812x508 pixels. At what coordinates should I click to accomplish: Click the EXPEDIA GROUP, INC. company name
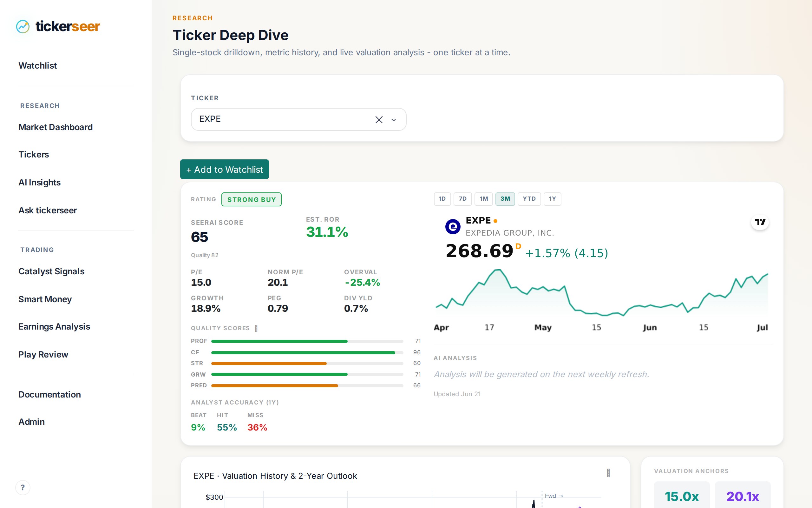pos(510,233)
